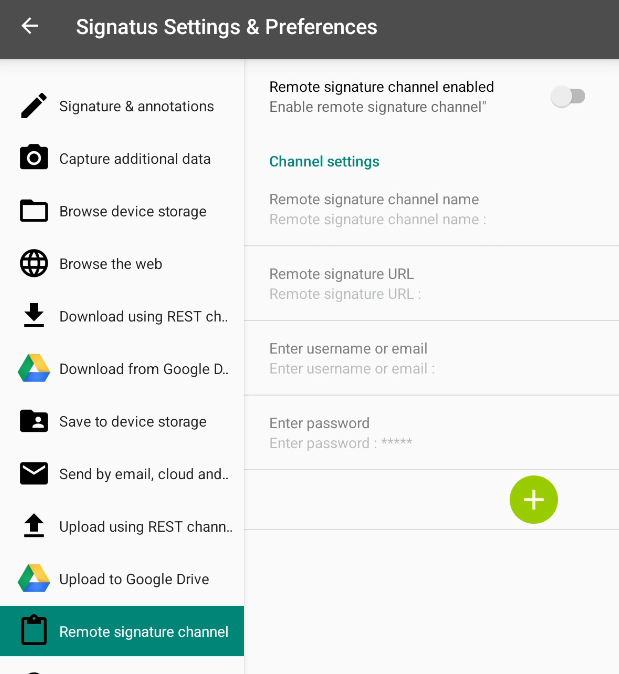Click the globe icon for Browse the web

click(34, 264)
